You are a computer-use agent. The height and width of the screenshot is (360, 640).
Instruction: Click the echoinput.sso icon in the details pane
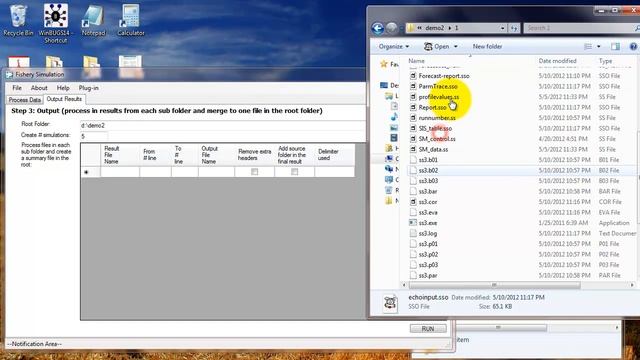tap(390, 303)
